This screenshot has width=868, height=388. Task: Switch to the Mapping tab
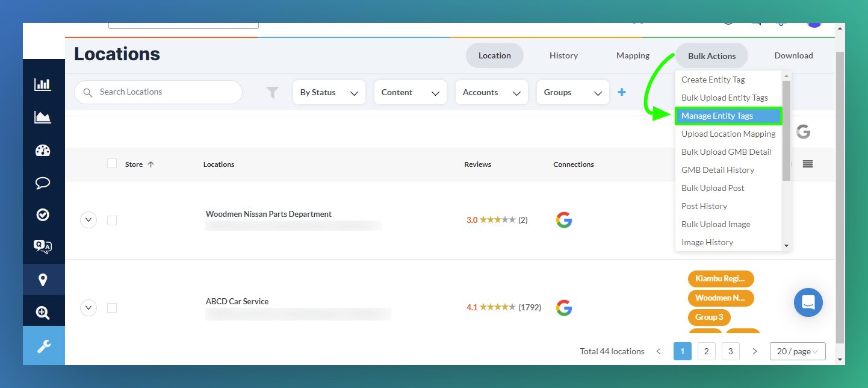[633, 55]
